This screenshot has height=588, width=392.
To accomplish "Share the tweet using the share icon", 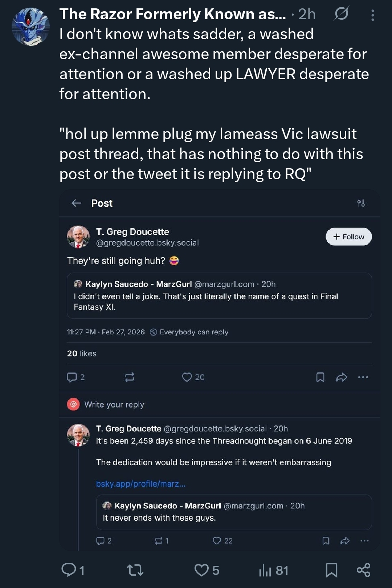I will (363, 570).
